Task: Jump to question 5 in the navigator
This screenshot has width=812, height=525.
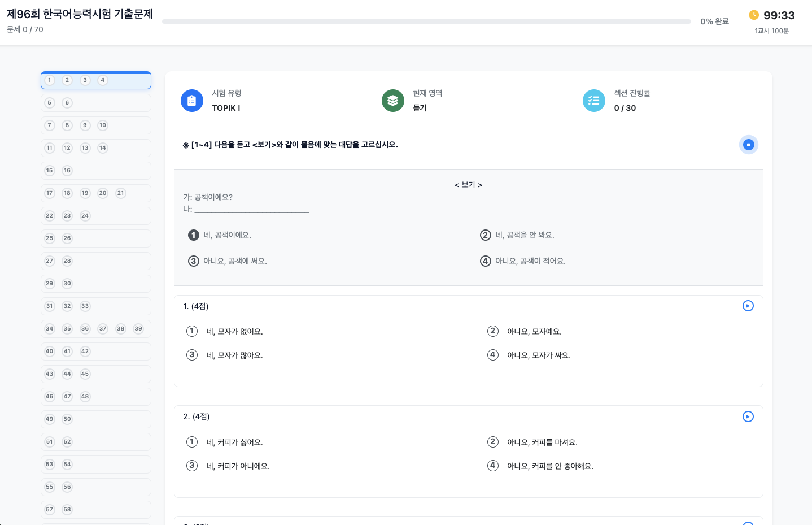Action: click(50, 103)
